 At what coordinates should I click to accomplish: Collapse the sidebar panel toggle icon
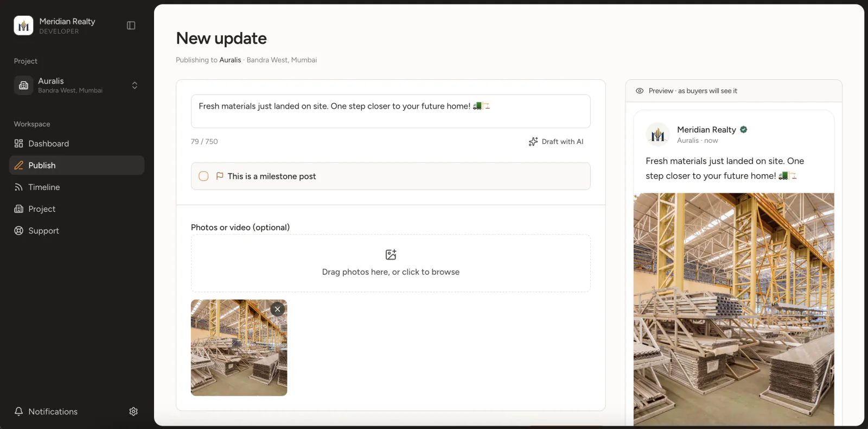[131, 26]
